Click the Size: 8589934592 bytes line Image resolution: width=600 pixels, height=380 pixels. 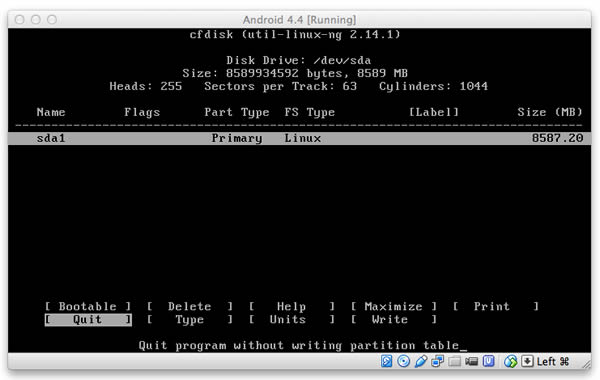tap(295, 73)
